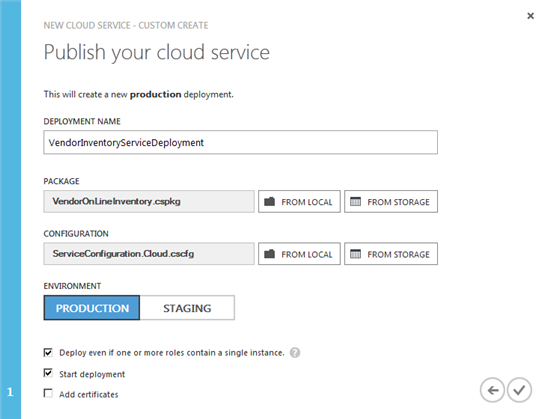This screenshot has width=550, height=419.
Task: Click the Deployment Name text field
Action: coord(241,142)
